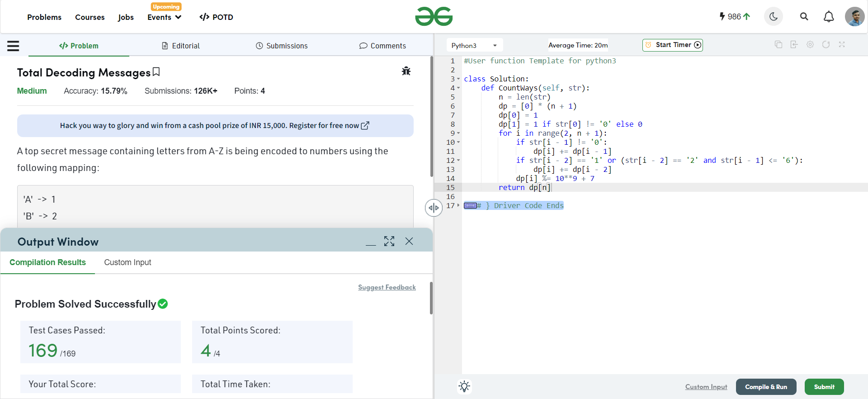
Task: Click the Start Timer button
Action: coord(673,45)
